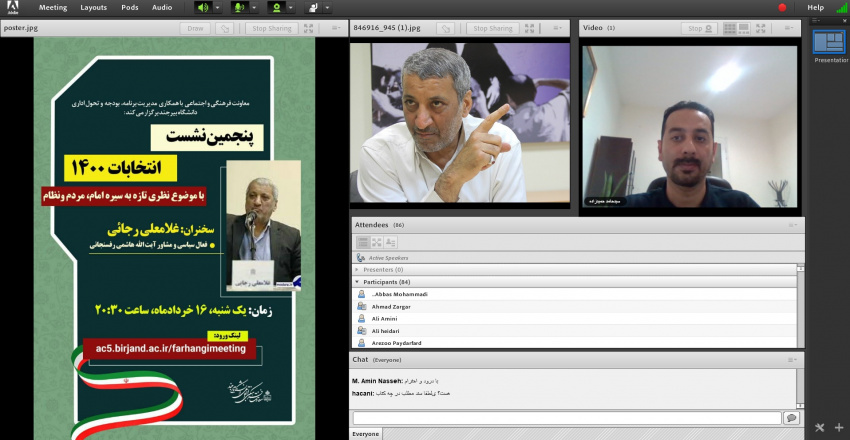The height and width of the screenshot is (440, 850).
Task: Switch the Video pod to filmstrip layout
Action: pyautogui.click(x=743, y=29)
